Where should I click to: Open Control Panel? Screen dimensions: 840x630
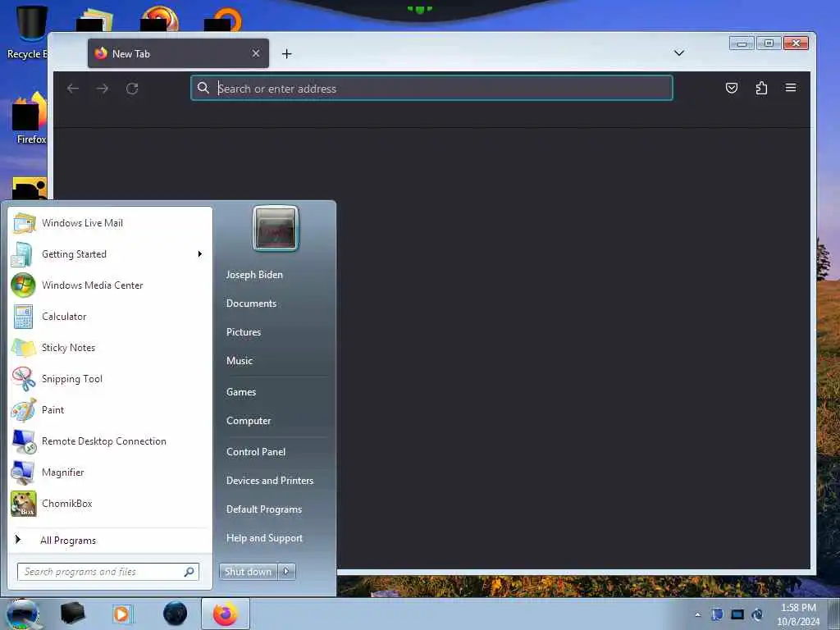coord(256,452)
